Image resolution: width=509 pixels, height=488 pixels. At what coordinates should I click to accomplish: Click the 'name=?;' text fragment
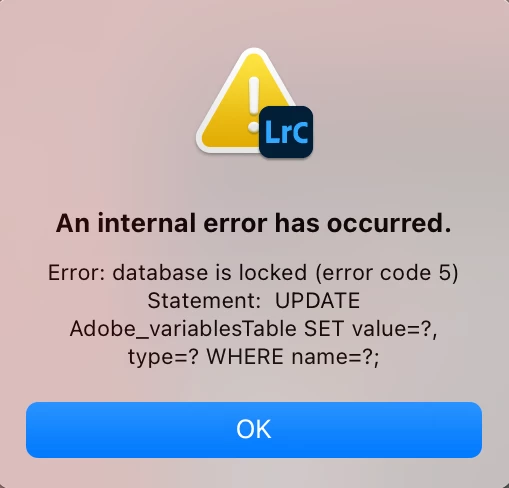(336, 357)
